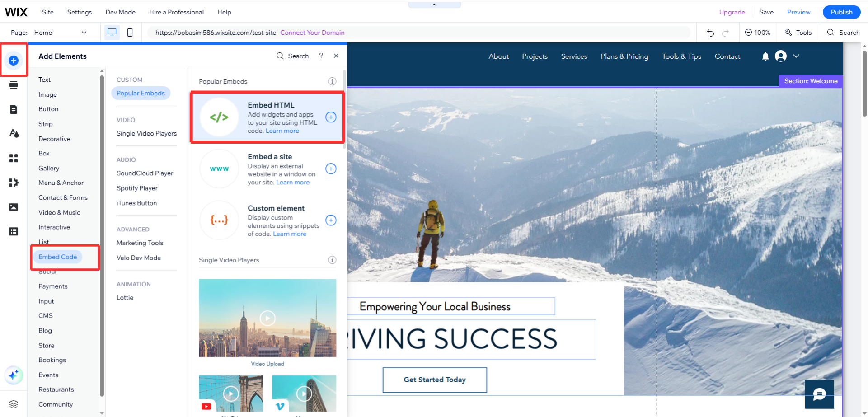Screen dimensions: 868x417
Task: Adjust the 100% zoom control
Action: point(758,33)
